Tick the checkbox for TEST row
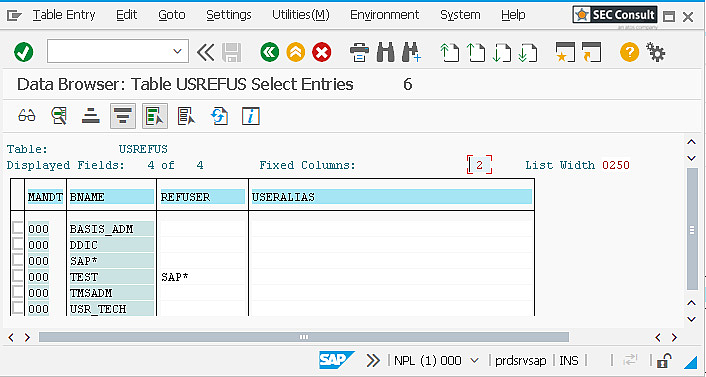The width and height of the screenshot is (706, 377). 18,277
